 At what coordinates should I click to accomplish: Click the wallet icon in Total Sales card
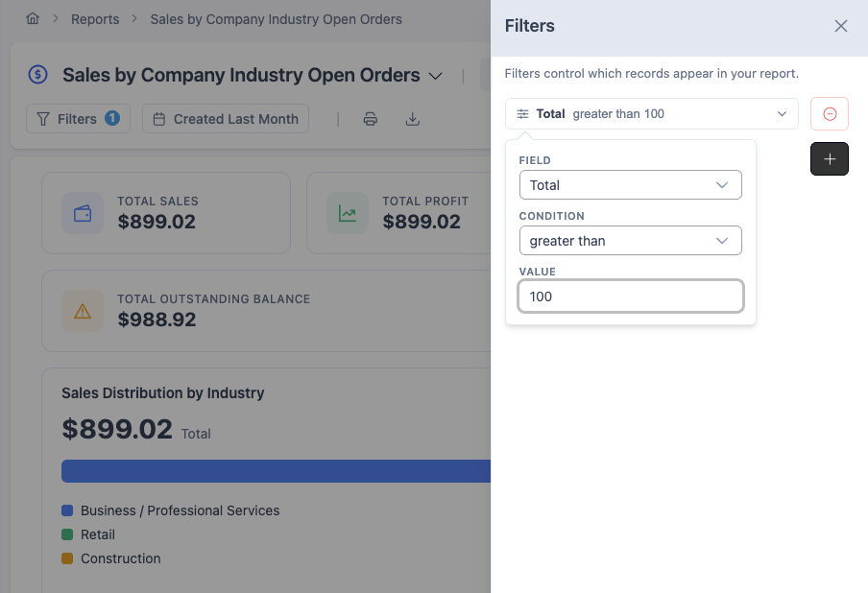pos(83,213)
